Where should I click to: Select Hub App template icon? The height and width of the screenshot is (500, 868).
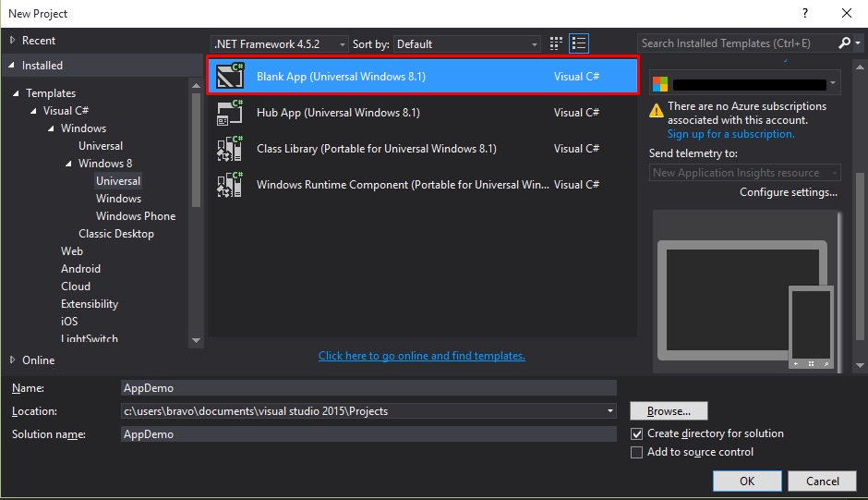(230, 113)
